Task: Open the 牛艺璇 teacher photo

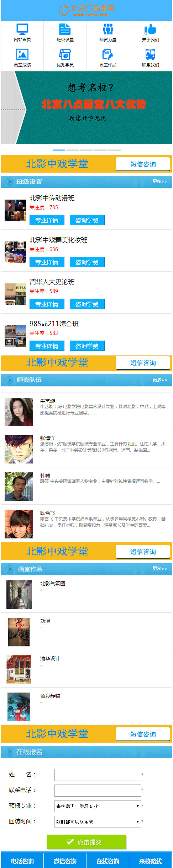Action: pyautogui.click(x=19, y=412)
